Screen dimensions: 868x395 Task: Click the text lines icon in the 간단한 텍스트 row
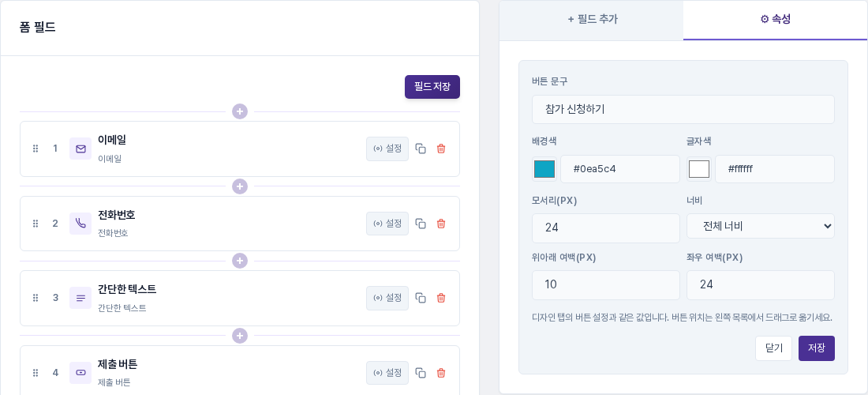tap(80, 298)
